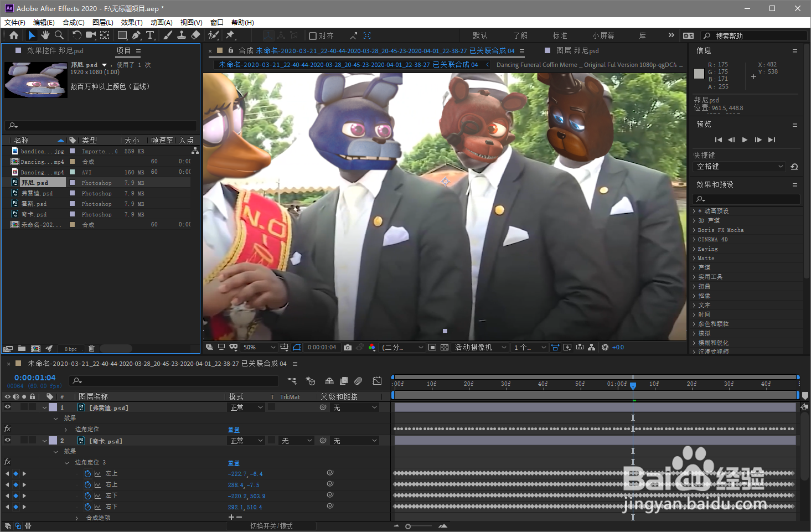
Task: Click the reset exposure icon
Action: pyautogui.click(x=605, y=348)
